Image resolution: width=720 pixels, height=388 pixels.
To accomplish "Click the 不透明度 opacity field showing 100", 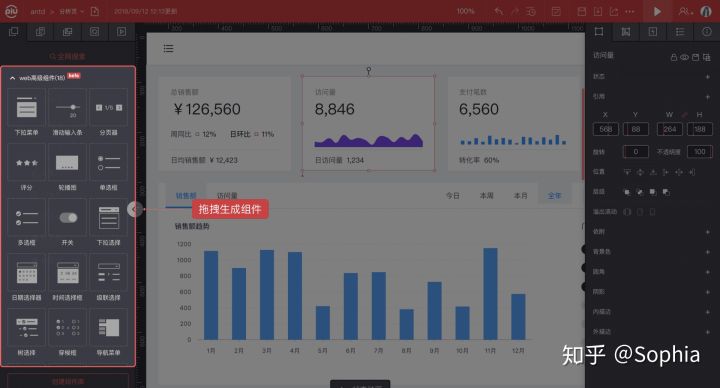I will [x=699, y=152].
